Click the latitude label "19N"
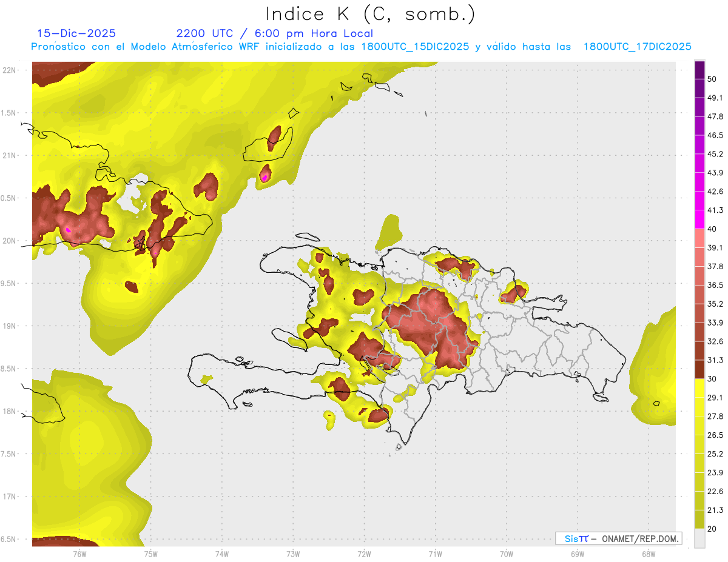 pos(10,326)
